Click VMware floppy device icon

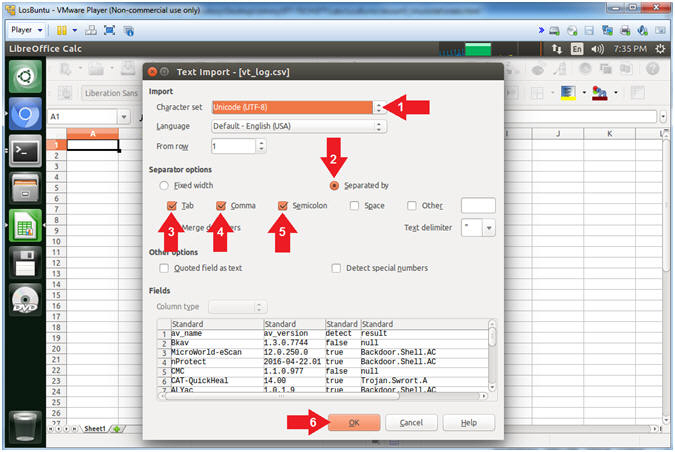coord(589,31)
